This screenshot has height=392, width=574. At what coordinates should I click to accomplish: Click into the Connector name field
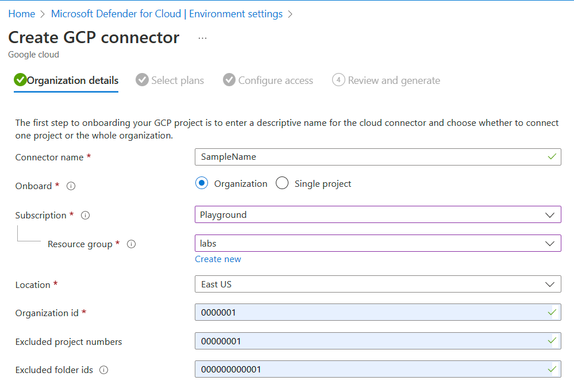tap(378, 157)
